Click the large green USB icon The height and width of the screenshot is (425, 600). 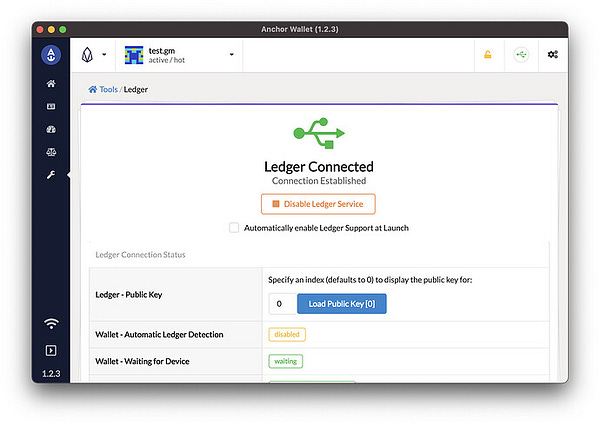(319, 133)
